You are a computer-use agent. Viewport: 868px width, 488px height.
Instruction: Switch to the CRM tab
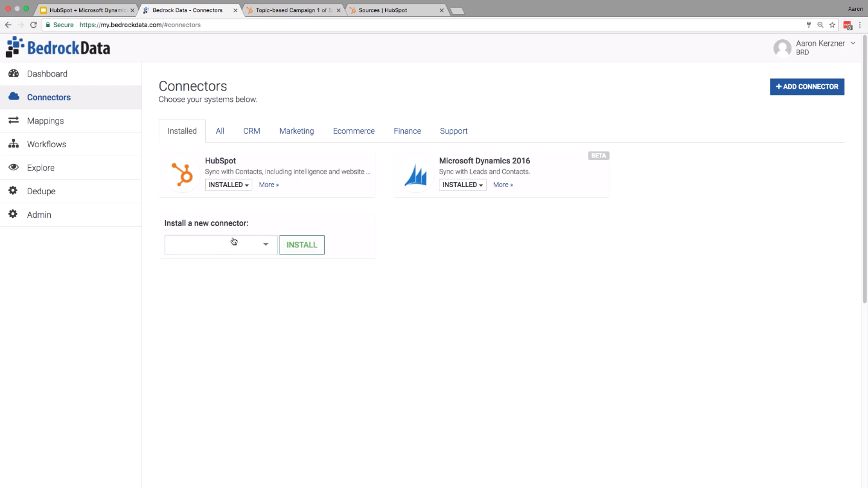[252, 131]
